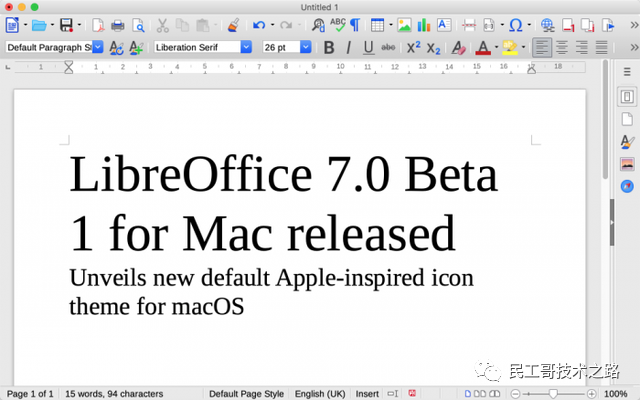Image resolution: width=640 pixels, height=400 pixels.
Task: Expand the special characters arrow
Action: 529,25
